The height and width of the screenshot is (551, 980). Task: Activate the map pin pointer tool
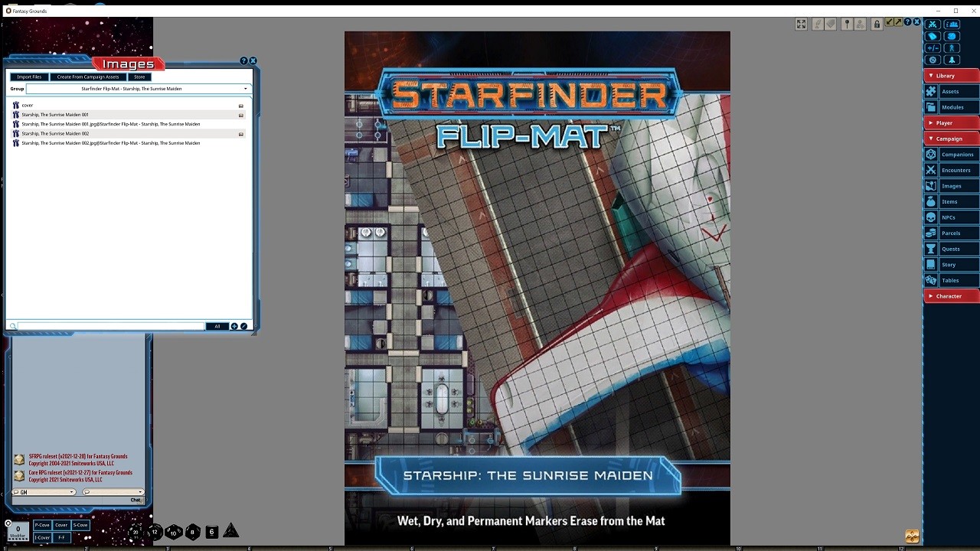pyautogui.click(x=845, y=24)
